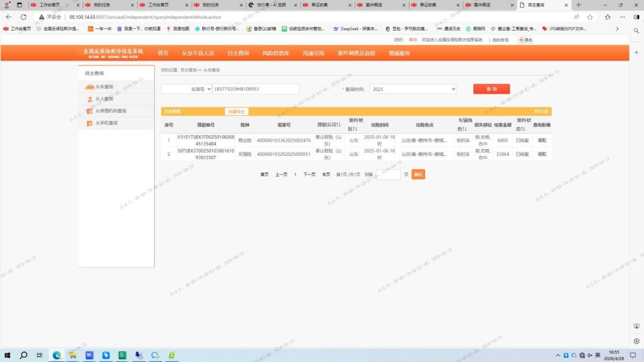
Task: Click the browser back arrow
Action: click(x=9, y=17)
